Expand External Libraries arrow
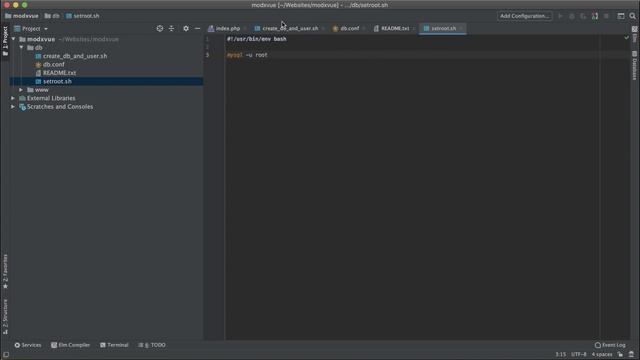This screenshot has height=360, width=640. 13,98
